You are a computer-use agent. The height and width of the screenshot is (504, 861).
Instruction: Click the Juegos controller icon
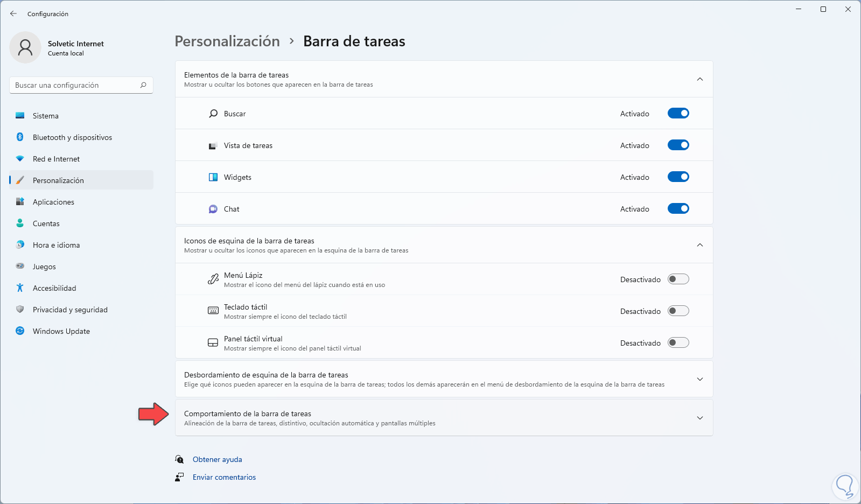click(20, 267)
